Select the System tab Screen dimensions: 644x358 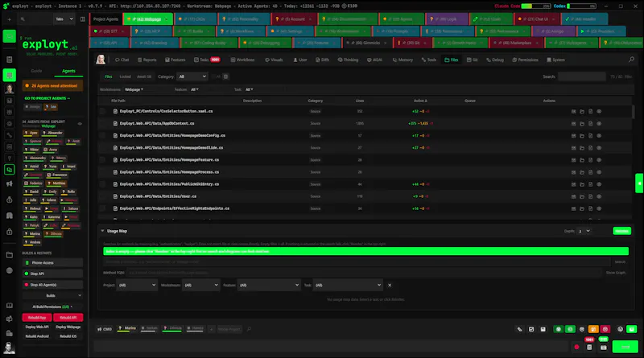tap(555, 60)
